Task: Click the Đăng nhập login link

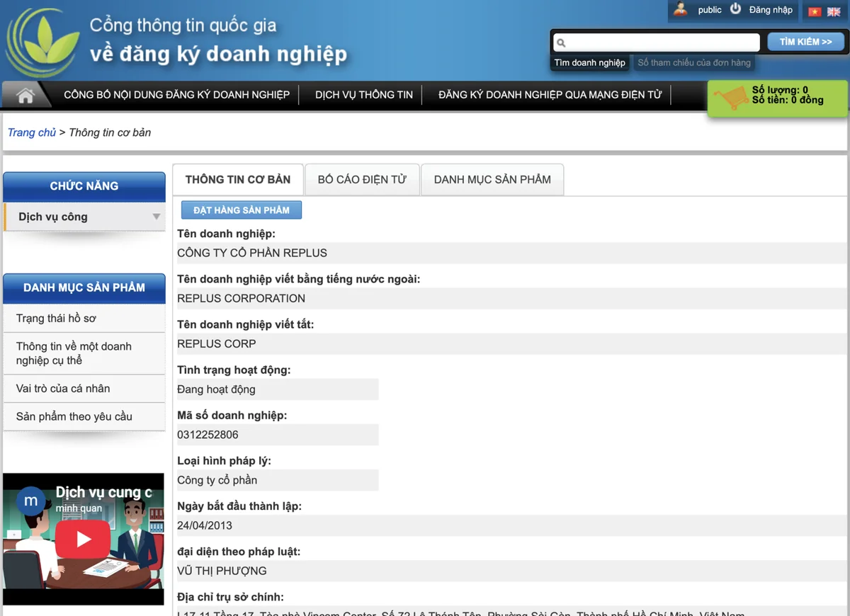Action: [x=771, y=10]
